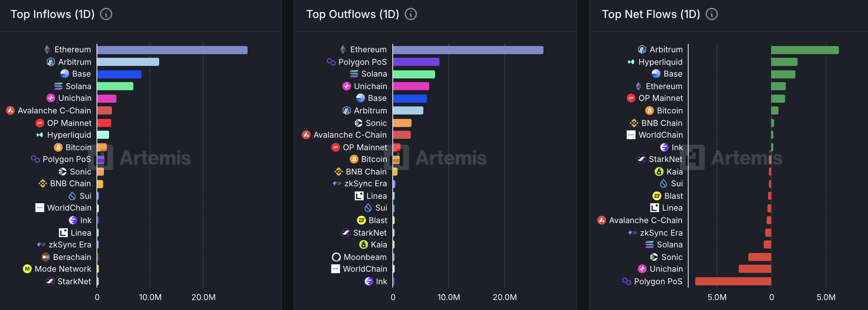Select the Ink icon in Top Inflows

(73, 220)
